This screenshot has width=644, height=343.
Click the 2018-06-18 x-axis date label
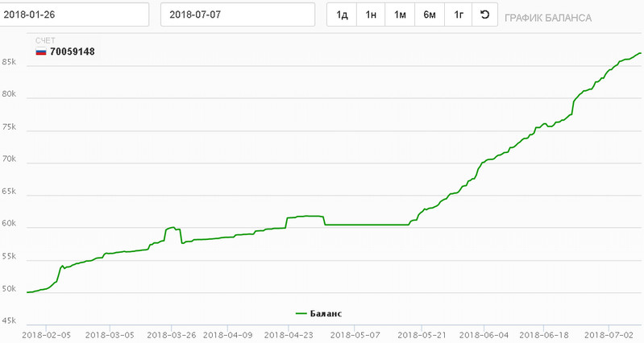click(x=544, y=335)
